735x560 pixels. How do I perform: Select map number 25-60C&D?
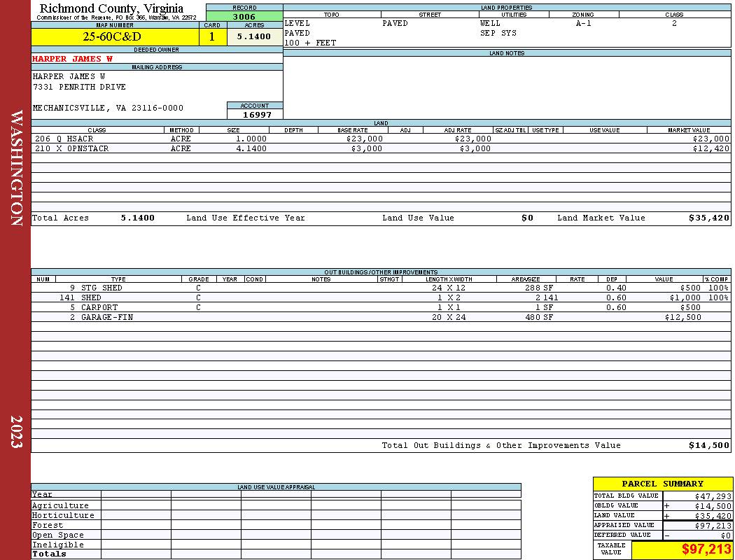[x=112, y=36]
